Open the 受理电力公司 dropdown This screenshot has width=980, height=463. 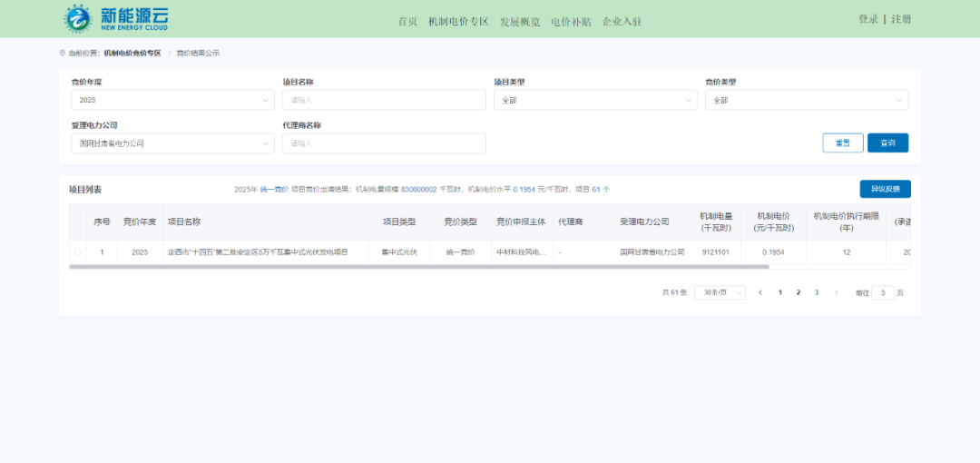click(172, 143)
